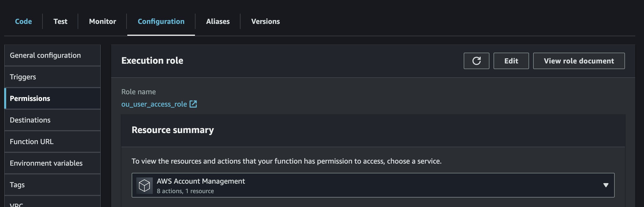This screenshot has height=207, width=644.
Task: Open Tags section in sidebar
Action: 52,185
